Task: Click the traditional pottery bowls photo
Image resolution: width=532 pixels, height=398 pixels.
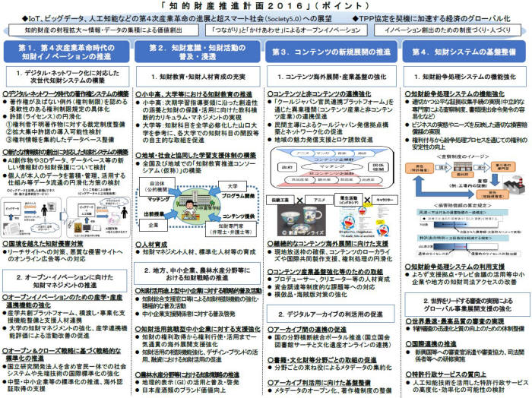Action: click(301, 220)
